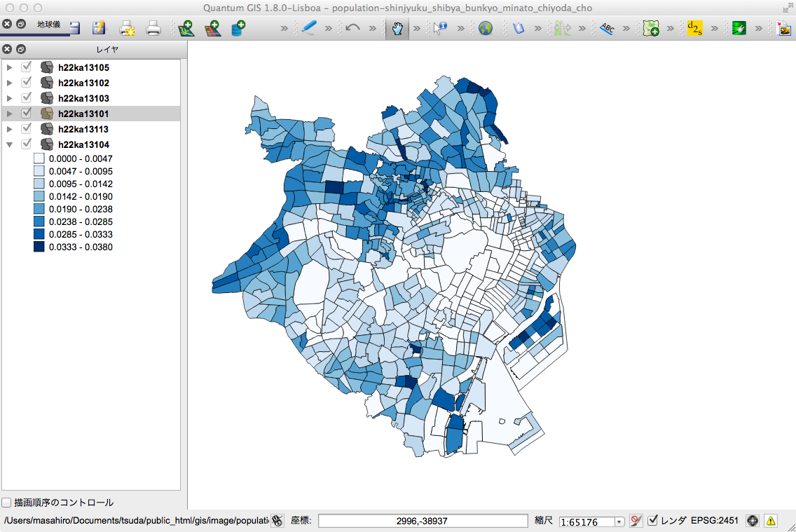The height and width of the screenshot is (532, 796).
Task: Select the Identify Features tool
Action: click(440, 29)
